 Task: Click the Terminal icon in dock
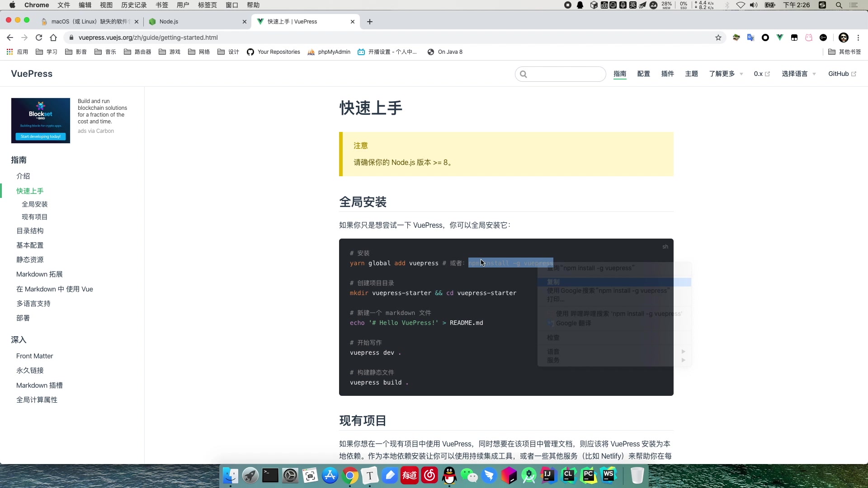(269, 475)
